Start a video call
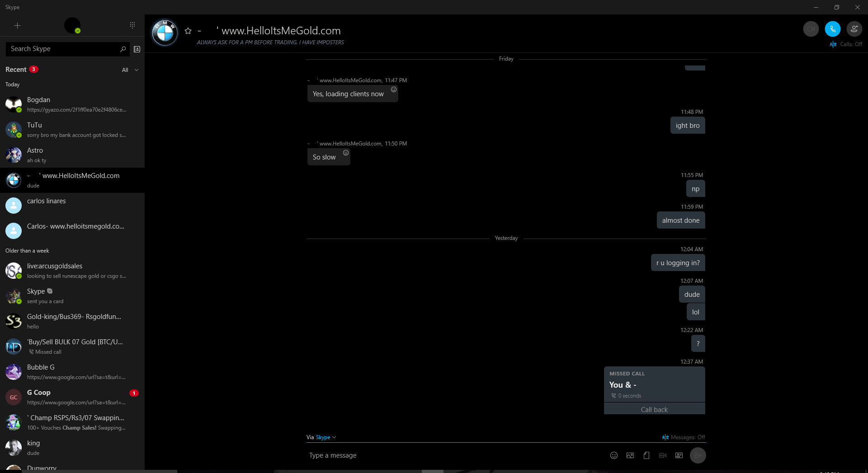 pos(811,29)
